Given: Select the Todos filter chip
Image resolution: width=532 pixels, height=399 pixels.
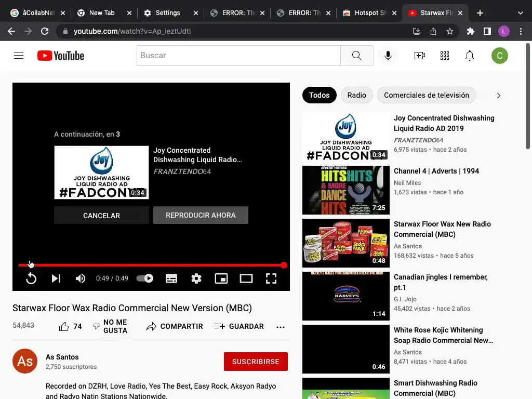Looking at the screenshot, I should [320, 95].
